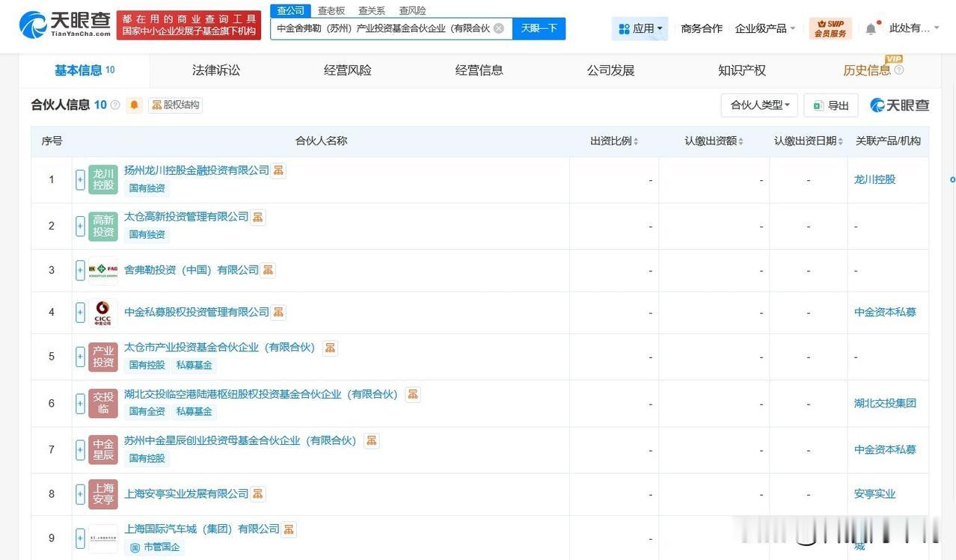Open 龙川控股 related institution link
The image size is (956, 560).
point(874,179)
